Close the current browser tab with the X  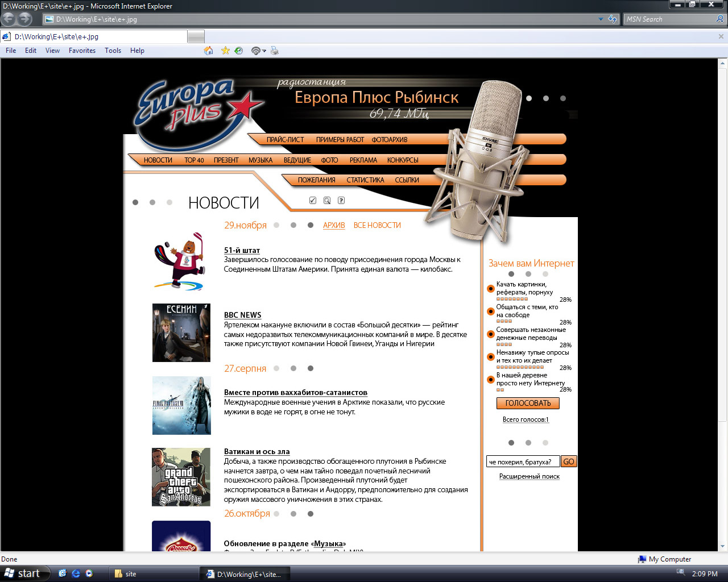pyautogui.click(x=721, y=36)
